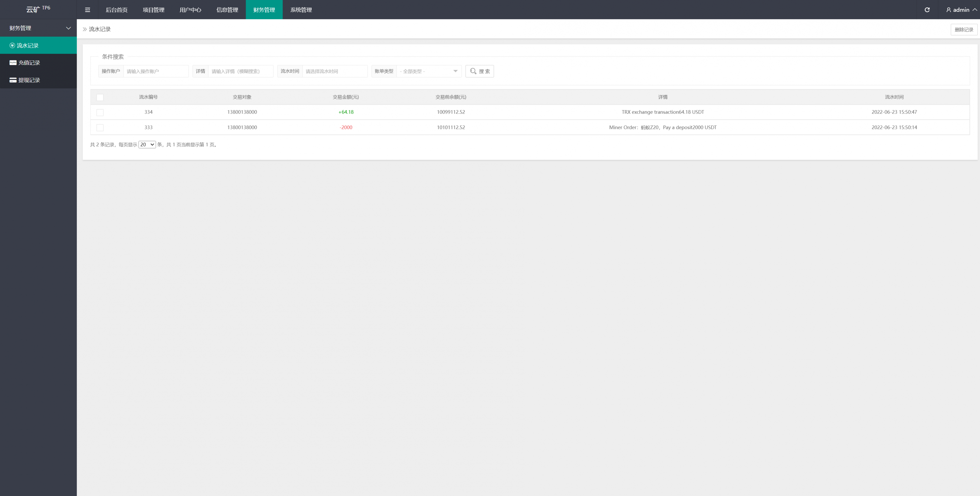
Task: Open the per-page count dropdown showing 20
Action: [147, 145]
